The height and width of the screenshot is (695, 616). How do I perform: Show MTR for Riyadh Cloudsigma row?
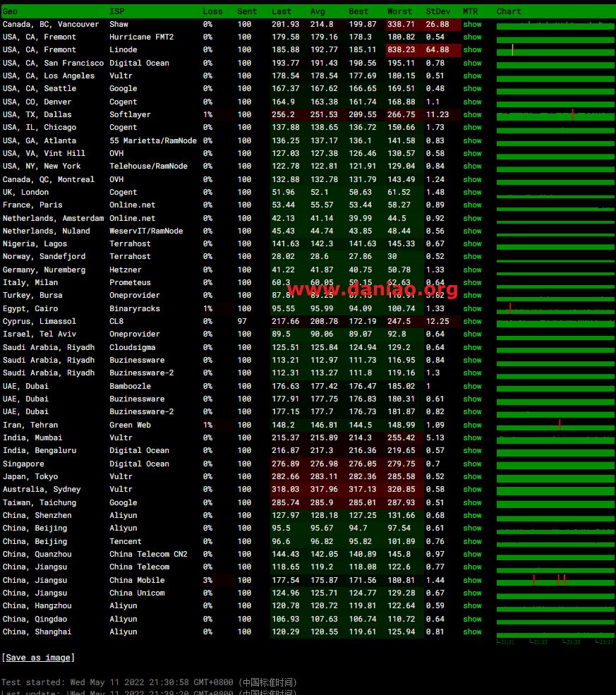(473, 347)
